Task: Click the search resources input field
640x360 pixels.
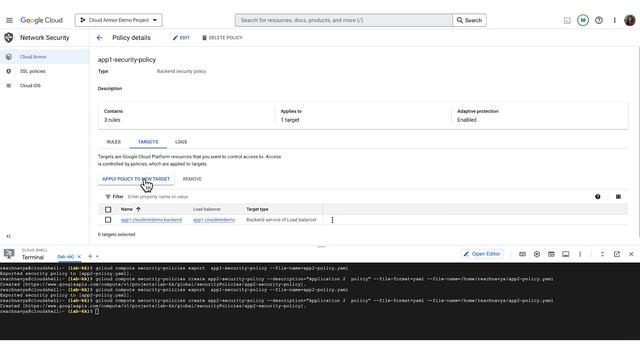Action: (343, 20)
